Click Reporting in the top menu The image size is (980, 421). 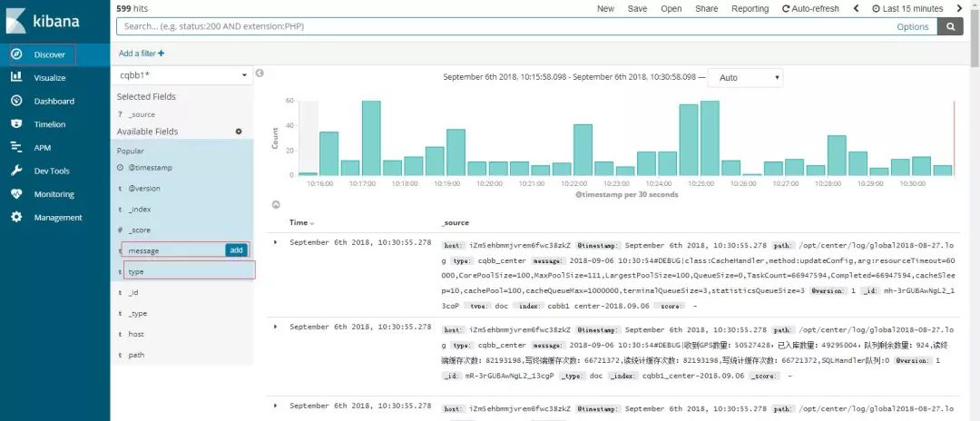point(750,9)
